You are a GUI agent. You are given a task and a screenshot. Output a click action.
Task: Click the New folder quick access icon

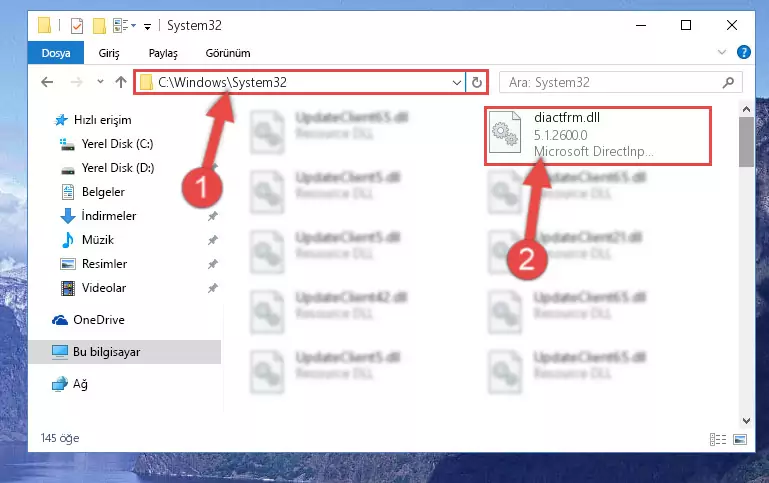(99, 25)
